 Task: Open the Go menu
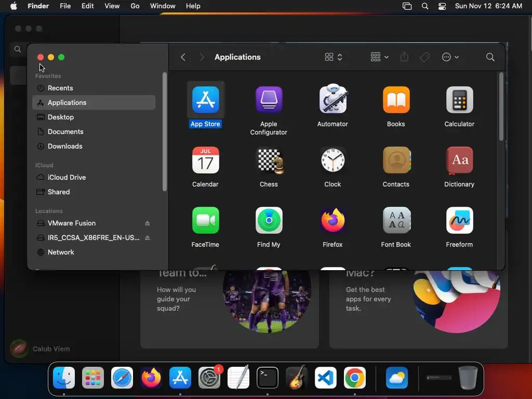[x=135, y=6]
